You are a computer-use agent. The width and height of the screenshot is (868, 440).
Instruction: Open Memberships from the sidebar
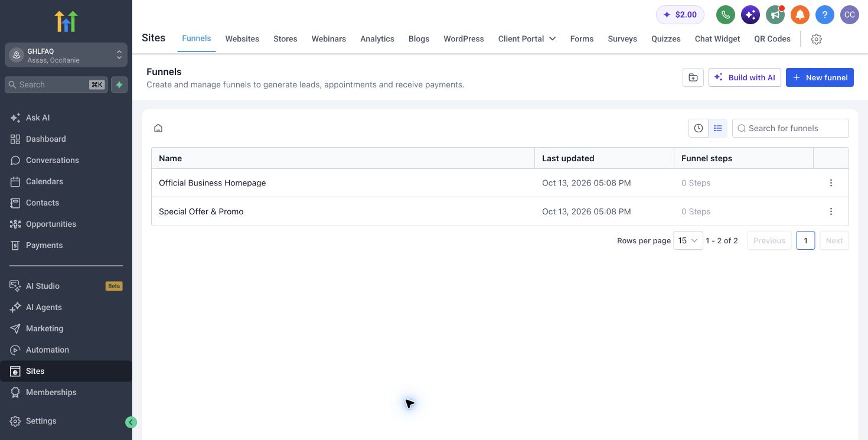tap(66, 392)
